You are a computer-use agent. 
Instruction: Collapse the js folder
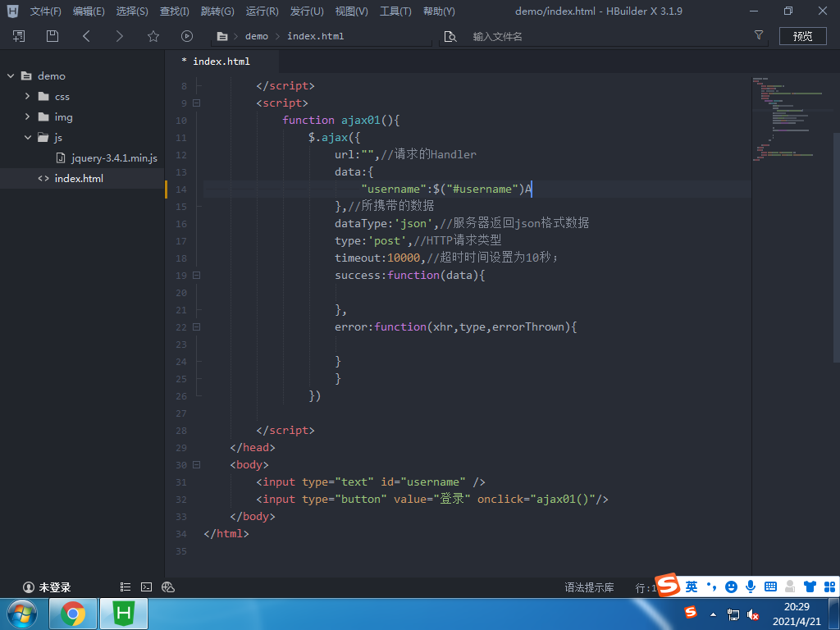pos(27,137)
